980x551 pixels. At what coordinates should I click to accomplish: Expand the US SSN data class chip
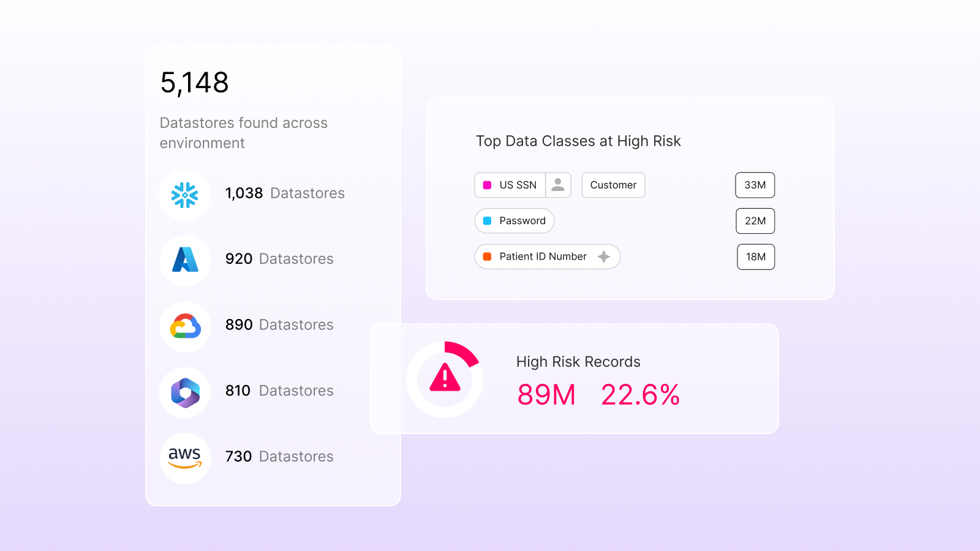[518, 184]
